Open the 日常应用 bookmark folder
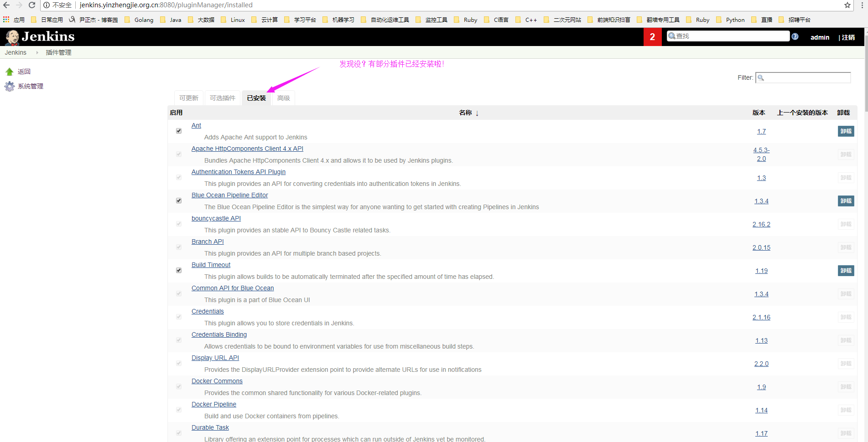868x442 pixels. 47,20
